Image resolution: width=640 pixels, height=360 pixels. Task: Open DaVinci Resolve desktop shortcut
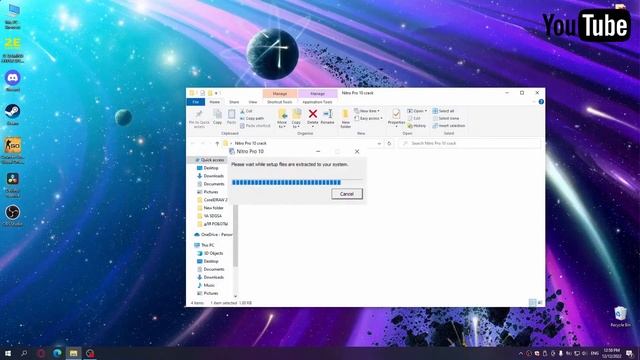pyautogui.click(x=13, y=184)
